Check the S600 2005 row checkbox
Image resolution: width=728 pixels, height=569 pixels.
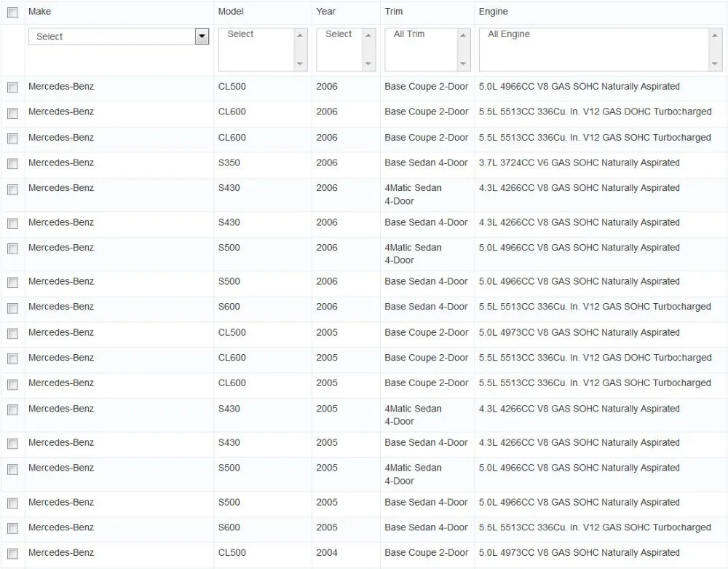point(12,528)
